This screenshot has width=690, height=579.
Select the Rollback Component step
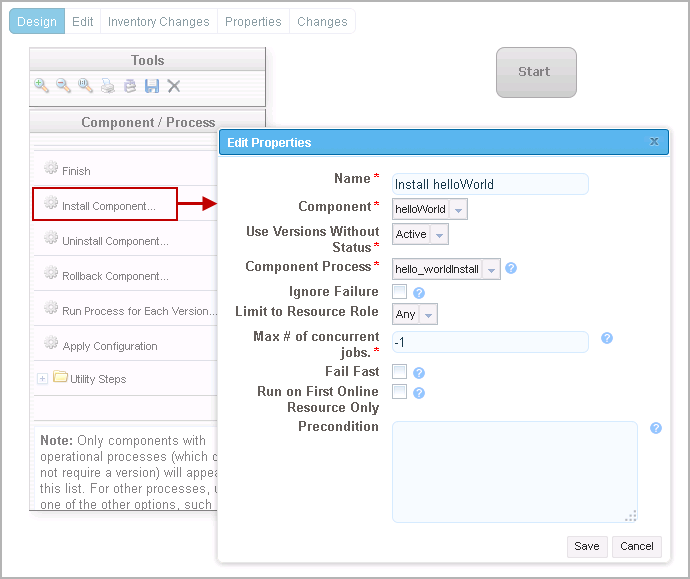[x=115, y=276]
